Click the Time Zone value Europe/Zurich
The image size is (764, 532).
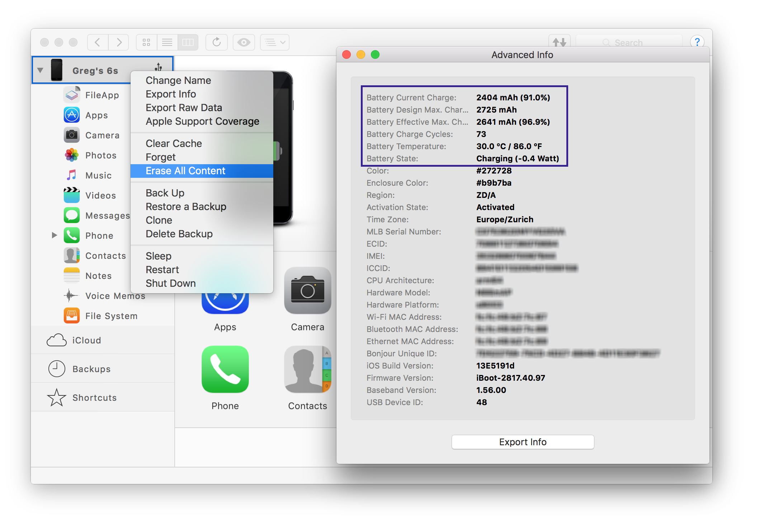pyautogui.click(x=505, y=219)
